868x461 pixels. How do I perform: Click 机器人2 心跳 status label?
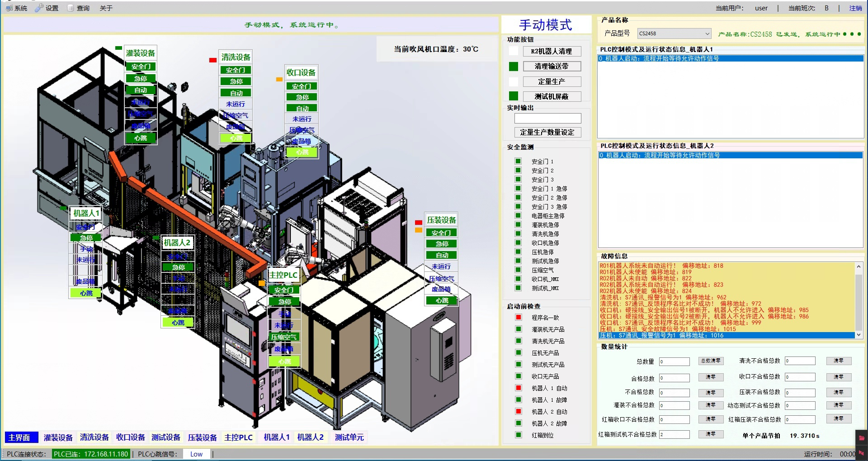(x=178, y=323)
